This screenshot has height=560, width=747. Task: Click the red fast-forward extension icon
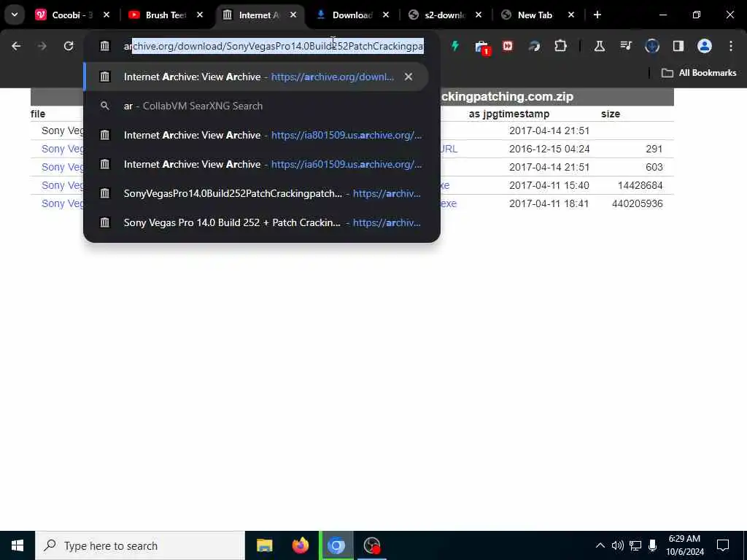(x=508, y=46)
